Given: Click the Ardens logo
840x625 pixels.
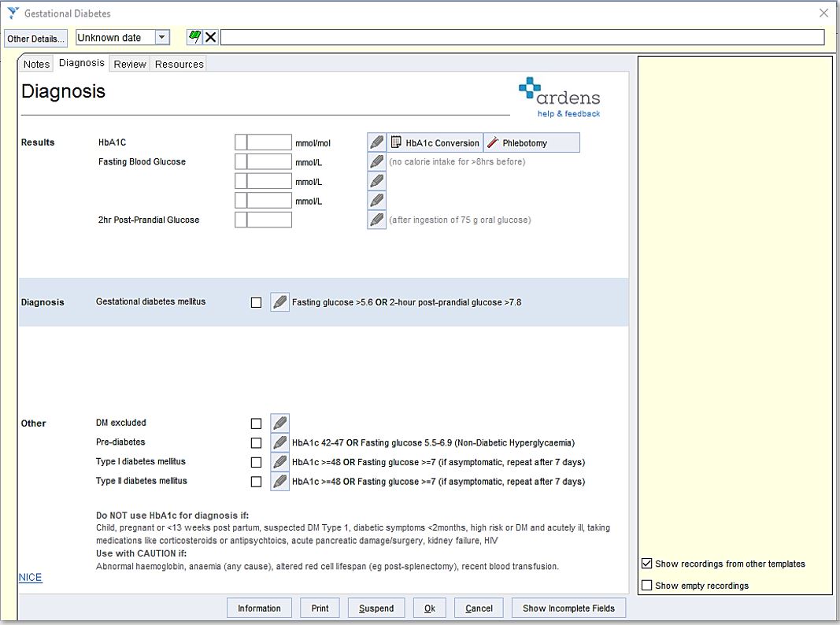Looking at the screenshot, I should point(559,91).
